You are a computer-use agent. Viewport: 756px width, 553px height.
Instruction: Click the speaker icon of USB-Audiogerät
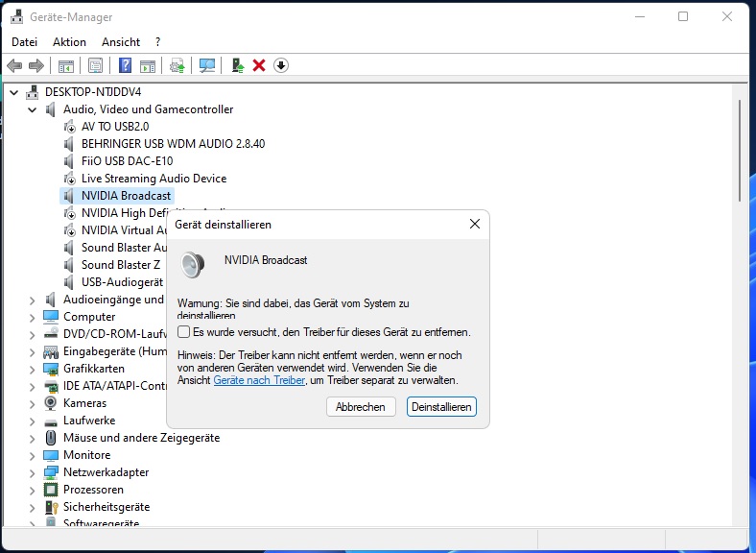click(x=70, y=282)
